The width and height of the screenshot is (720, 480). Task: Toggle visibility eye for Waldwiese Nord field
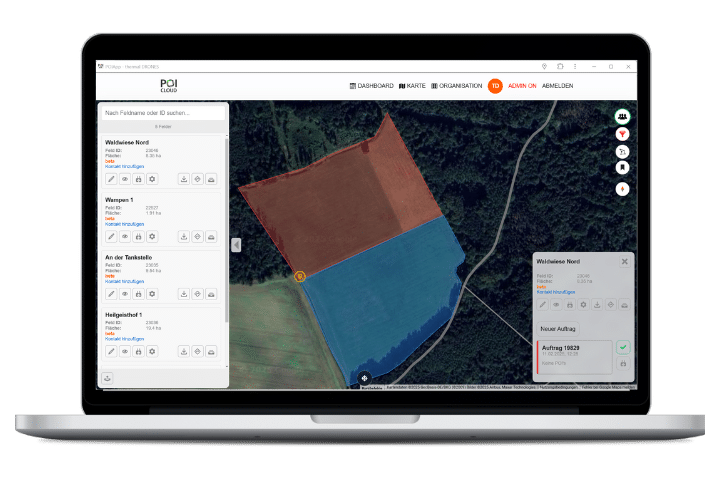pyautogui.click(x=125, y=179)
